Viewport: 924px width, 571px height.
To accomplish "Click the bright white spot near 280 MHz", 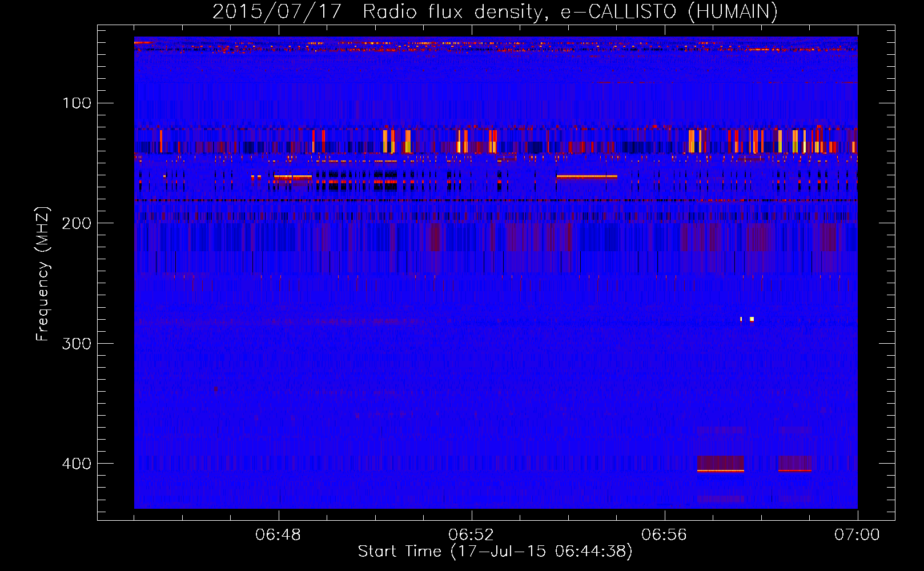I will (x=752, y=319).
